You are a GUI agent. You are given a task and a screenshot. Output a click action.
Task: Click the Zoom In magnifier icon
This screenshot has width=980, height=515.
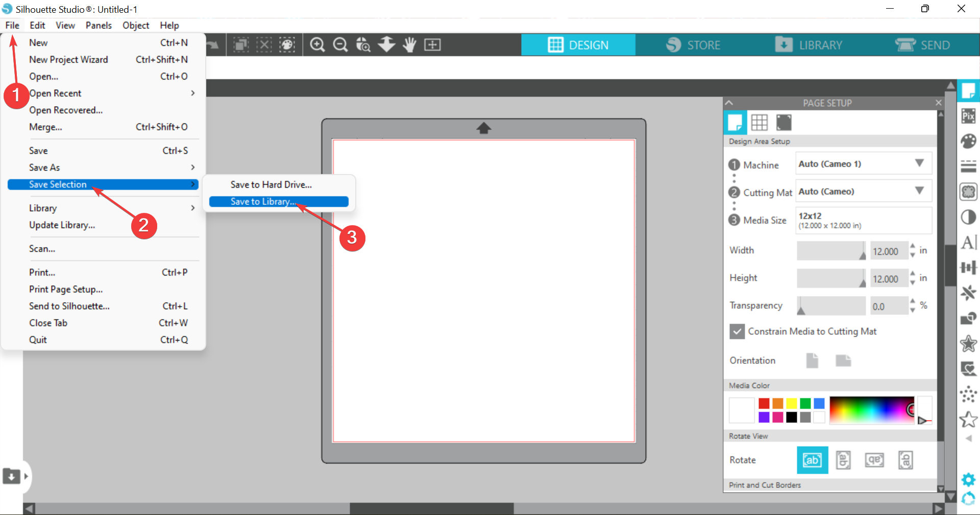click(x=317, y=45)
